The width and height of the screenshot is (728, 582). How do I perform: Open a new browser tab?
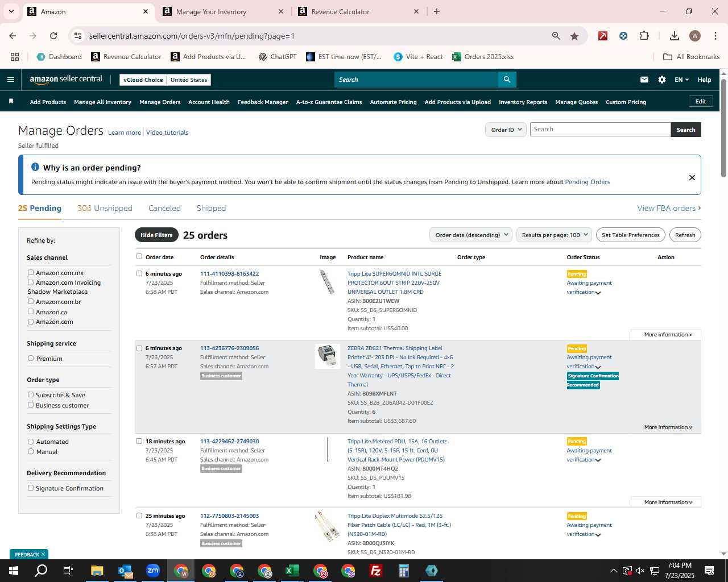pos(437,11)
